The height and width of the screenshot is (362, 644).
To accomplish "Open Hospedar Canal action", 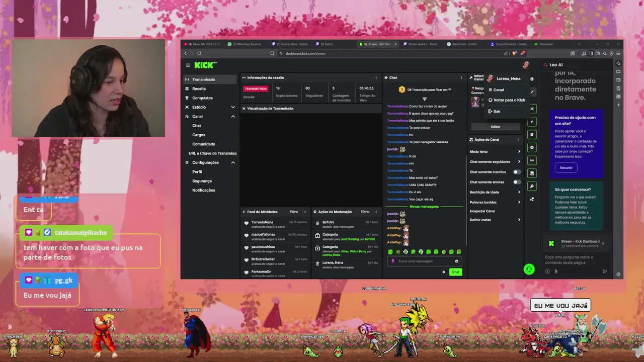I will pos(482,211).
